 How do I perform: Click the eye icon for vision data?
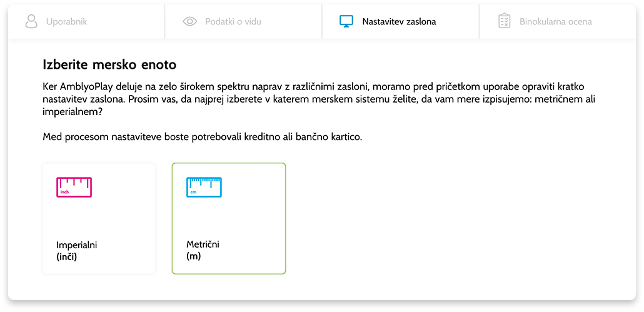[190, 21]
